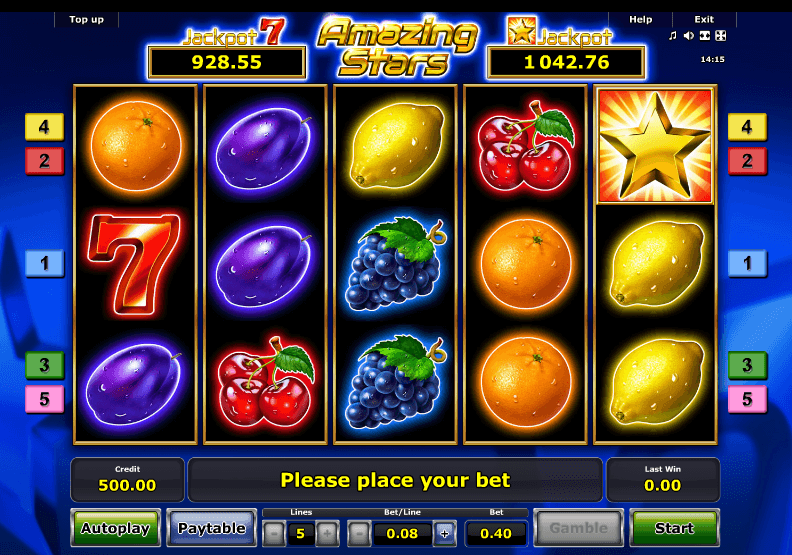Click the golden star symbol on fifth reel
The width and height of the screenshot is (792, 555).
click(x=655, y=146)
